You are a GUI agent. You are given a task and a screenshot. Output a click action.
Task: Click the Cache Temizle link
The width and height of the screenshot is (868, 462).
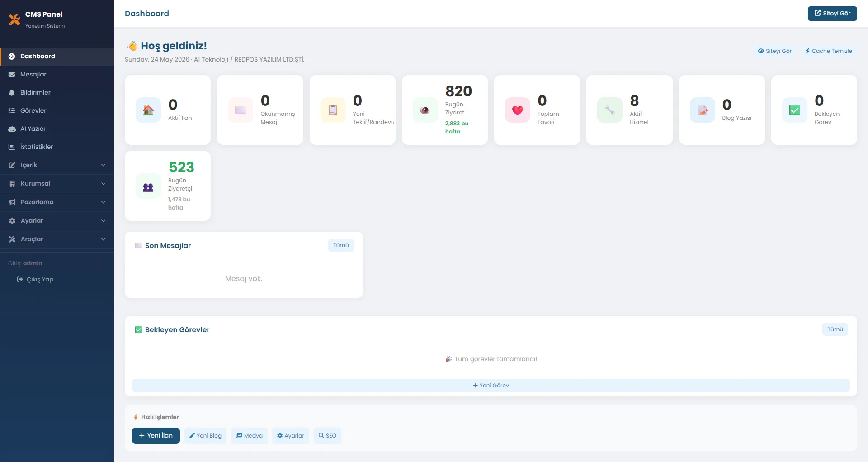pyautogui.click(x=828, y=51)
